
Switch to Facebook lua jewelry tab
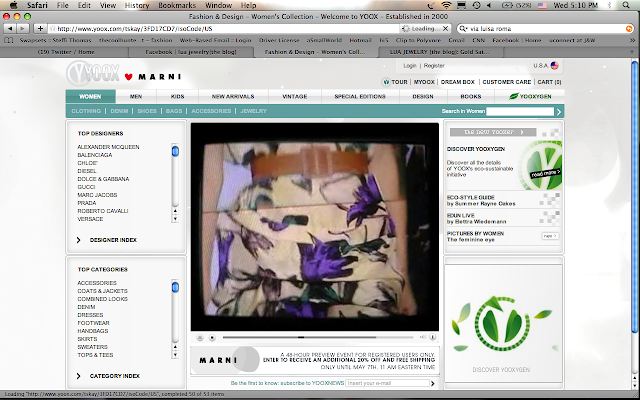click(x=191, y=52)
